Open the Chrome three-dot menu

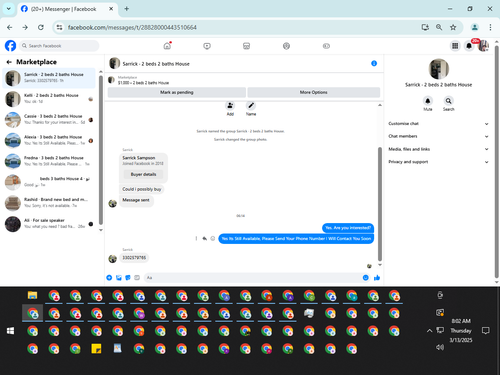coord(490,27)
